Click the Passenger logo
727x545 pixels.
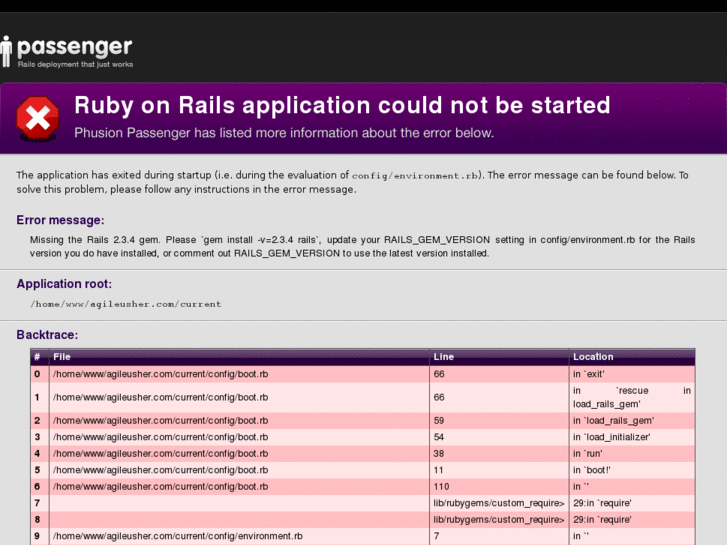[x=67, y=50]
